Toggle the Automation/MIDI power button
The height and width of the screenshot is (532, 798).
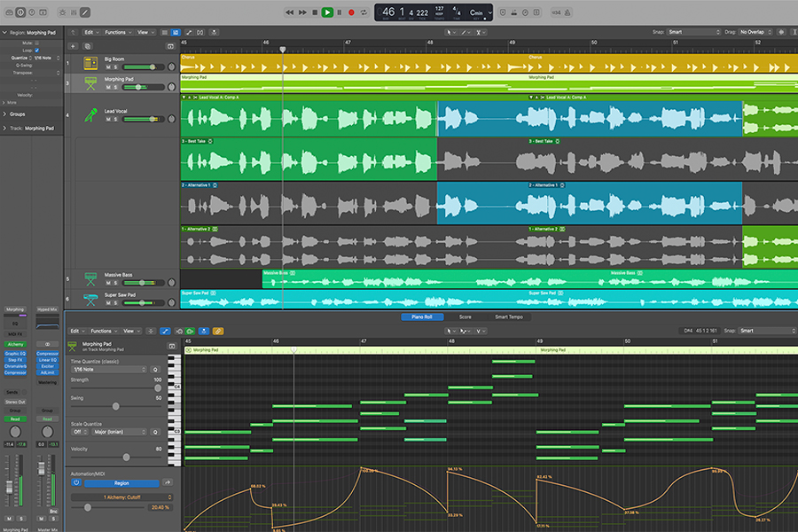pos(76,482)
